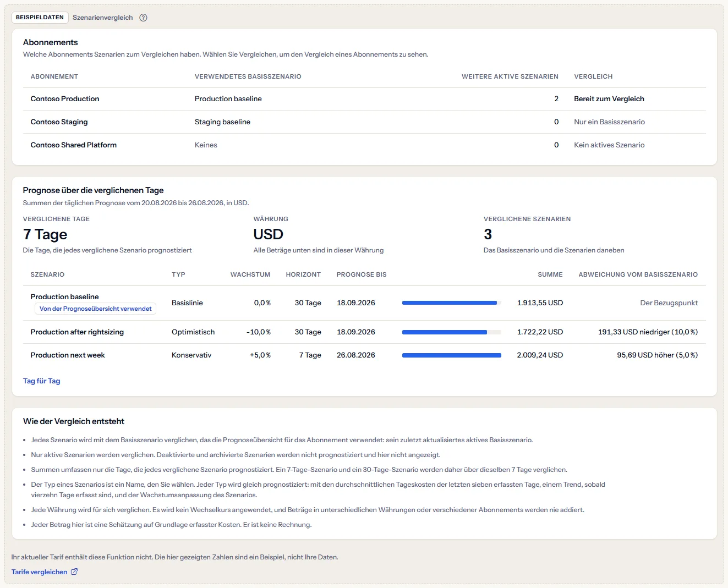The width and height of the screenshot is (728, 588).
Task: Select Bereit zum Vergleich for Contoso Production
Action: click(609, 99)
